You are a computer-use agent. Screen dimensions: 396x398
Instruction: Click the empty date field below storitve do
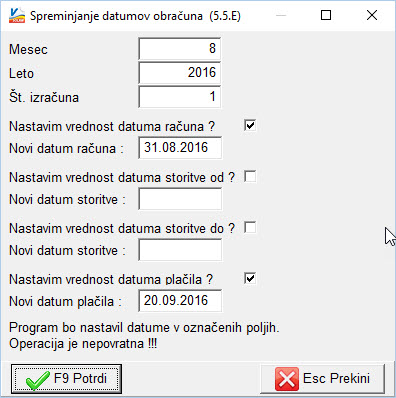[180, 250]
